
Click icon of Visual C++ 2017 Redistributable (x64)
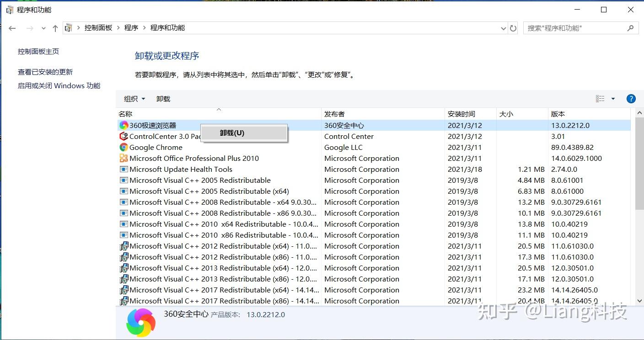[123, 290]
